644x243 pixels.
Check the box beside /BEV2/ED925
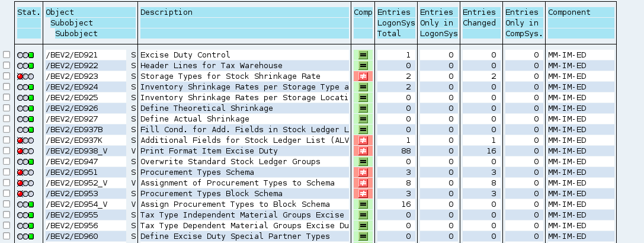[x=7, y=97]
